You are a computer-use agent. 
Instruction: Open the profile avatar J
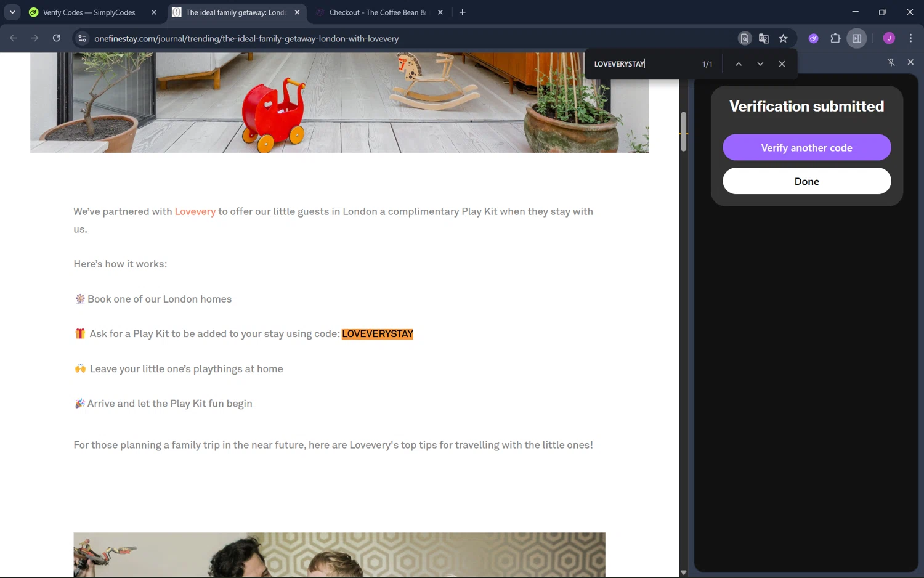pos(889,38)
